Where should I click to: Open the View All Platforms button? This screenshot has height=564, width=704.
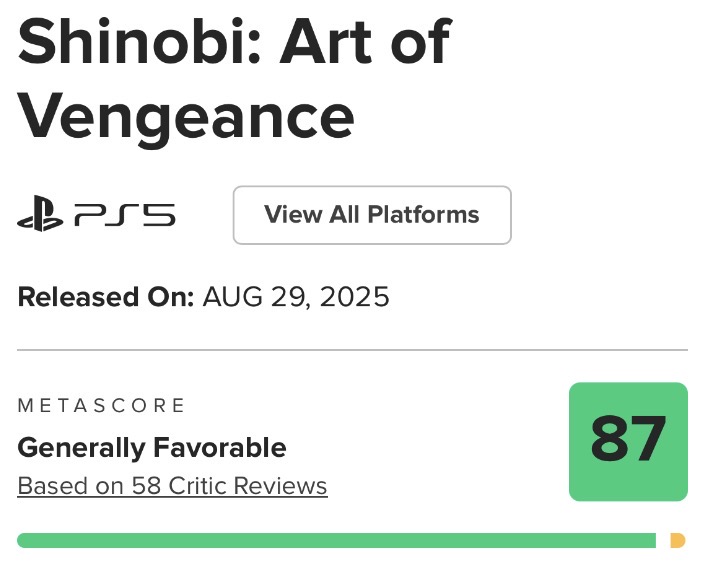click(372, 215)
